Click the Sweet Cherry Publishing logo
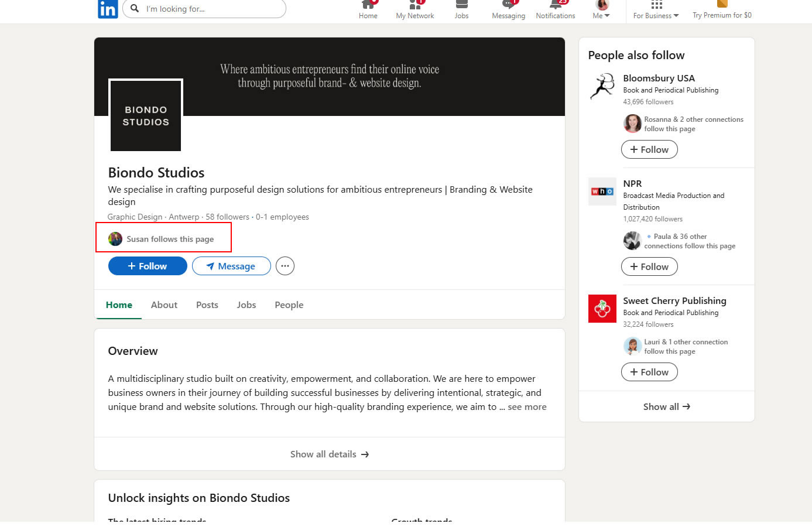The image size is (812, 530). pyautogui.click(x=602, y=309)
